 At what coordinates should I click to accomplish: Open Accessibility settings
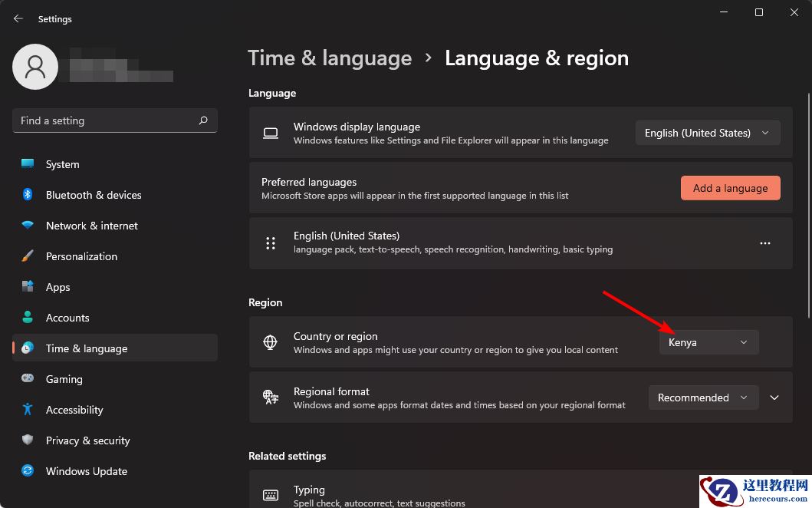(74, 410)
